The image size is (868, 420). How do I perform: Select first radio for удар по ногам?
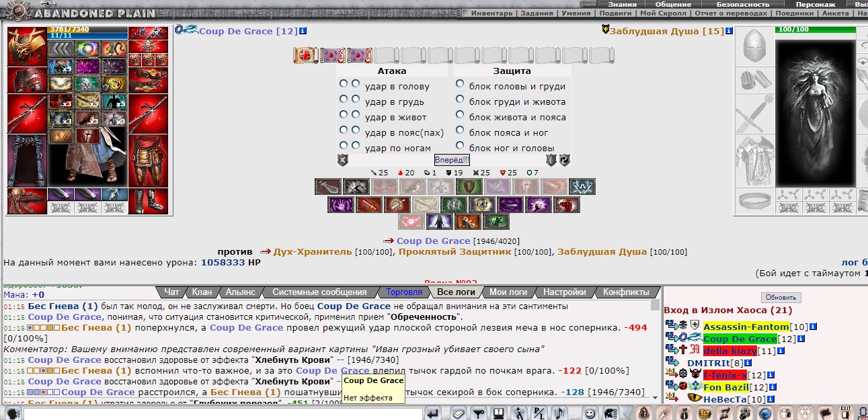pyautogui.click(x=343, y=145)
